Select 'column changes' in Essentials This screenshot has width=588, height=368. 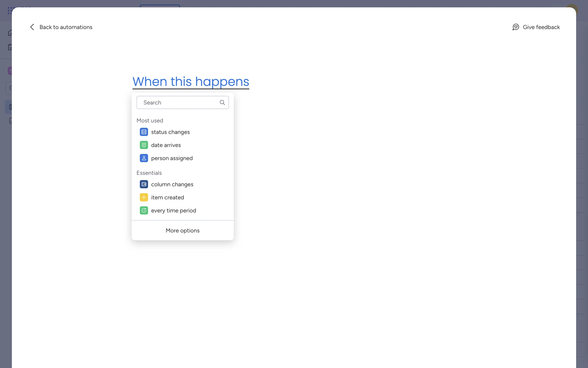point(172,184)
